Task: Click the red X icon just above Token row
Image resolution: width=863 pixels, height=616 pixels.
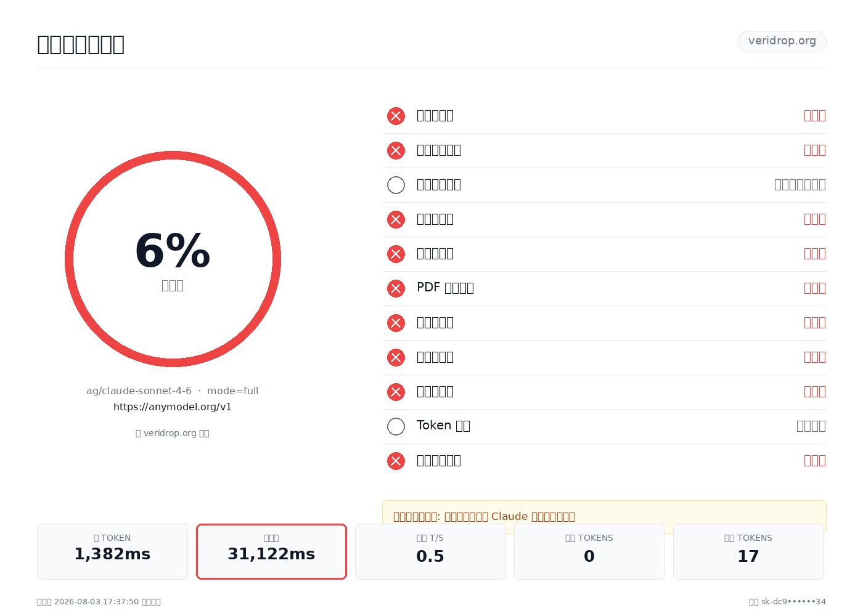Action: [396, 392]
